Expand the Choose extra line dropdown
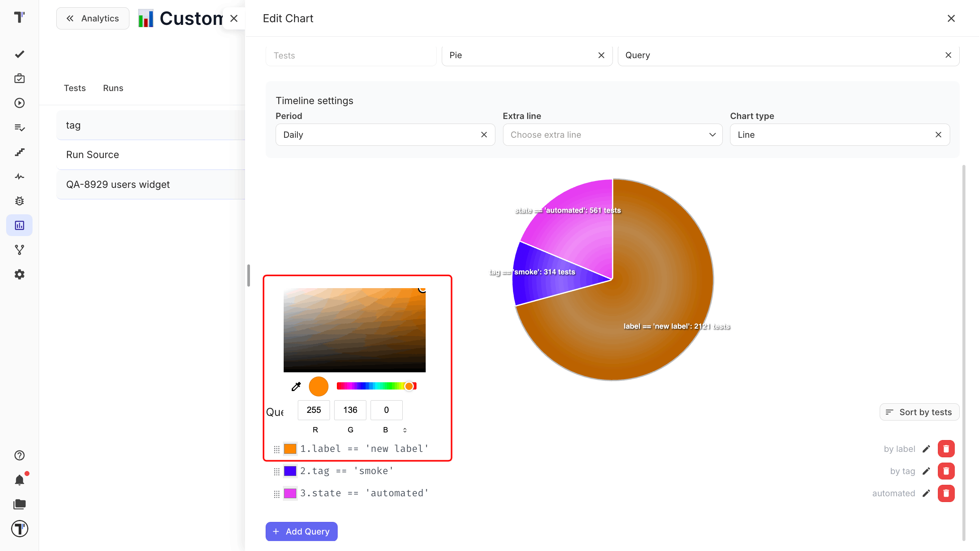This screenshot has width=980, height=551. tap(612, 135)
